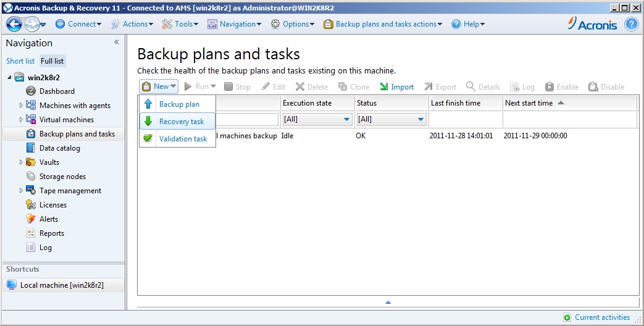Click the Back navigation arrow button
The image size is (644, 326).
pyautogui.click(x=14, y=24)
